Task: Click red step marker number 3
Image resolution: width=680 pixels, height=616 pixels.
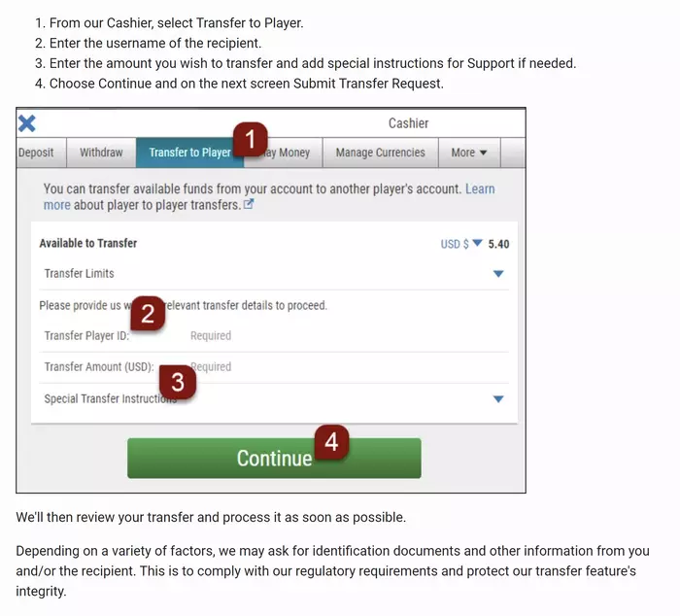Action: 178,382
